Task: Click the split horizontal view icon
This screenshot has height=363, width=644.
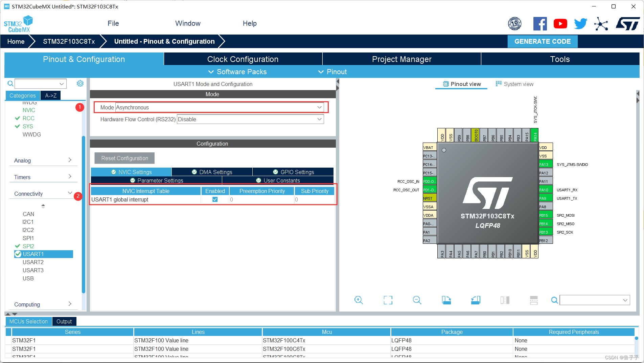Action: pos(534,300)
